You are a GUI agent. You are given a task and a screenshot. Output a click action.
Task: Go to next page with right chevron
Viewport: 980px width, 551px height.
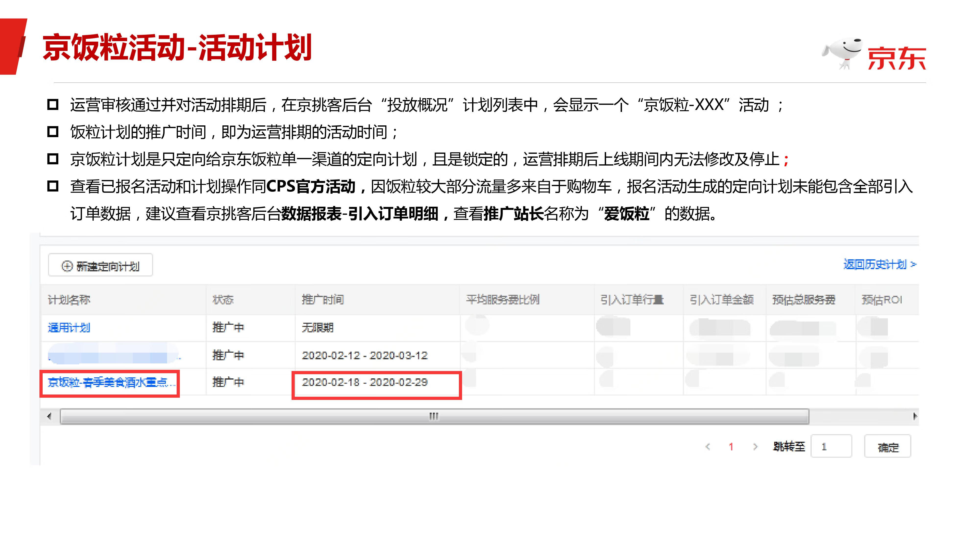(x=756, y=446)
